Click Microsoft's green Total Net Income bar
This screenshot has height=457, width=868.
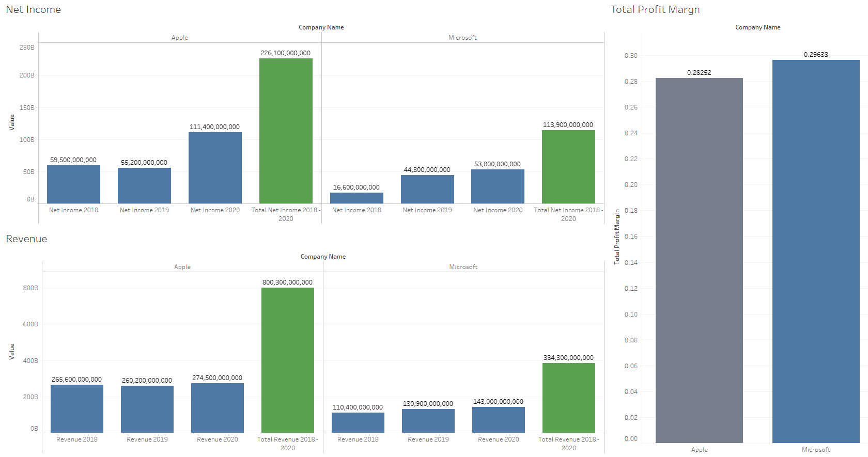[x=568, y=167]
